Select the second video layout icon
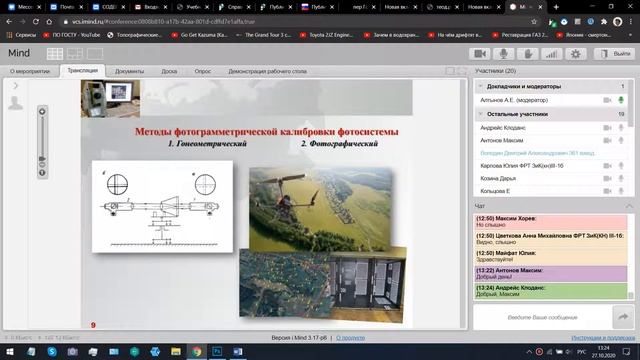Image resolution: width=640 pixels, height=360 pixels. coord(75,53)
